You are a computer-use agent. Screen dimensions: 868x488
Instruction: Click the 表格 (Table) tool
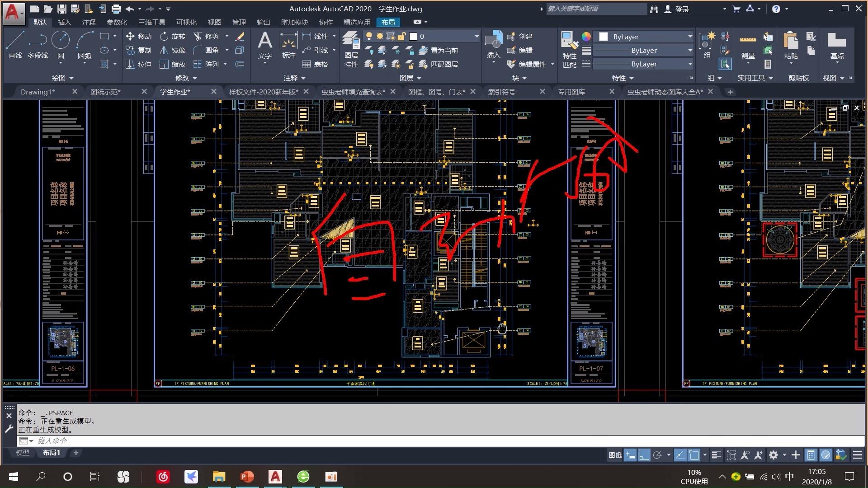point(315,64)
